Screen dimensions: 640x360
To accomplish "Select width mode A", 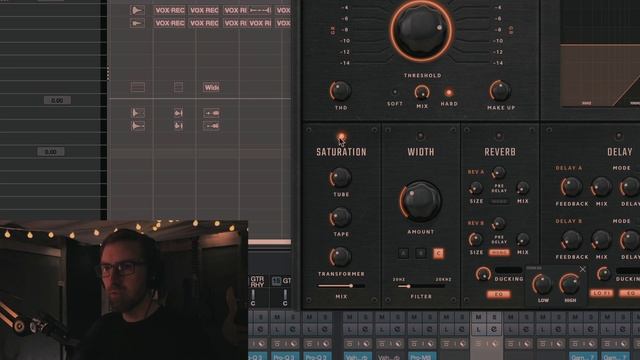I will (x=403, y=253).
